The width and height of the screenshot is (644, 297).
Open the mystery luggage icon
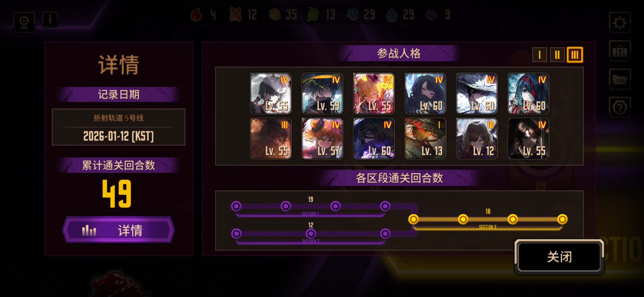pyautogui.click(x=620, y=51)
